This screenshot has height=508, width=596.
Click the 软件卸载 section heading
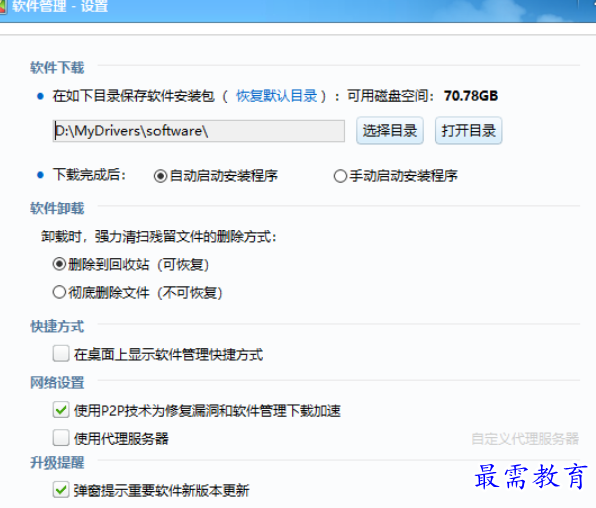pyautogui.click(x=57, y=208)
